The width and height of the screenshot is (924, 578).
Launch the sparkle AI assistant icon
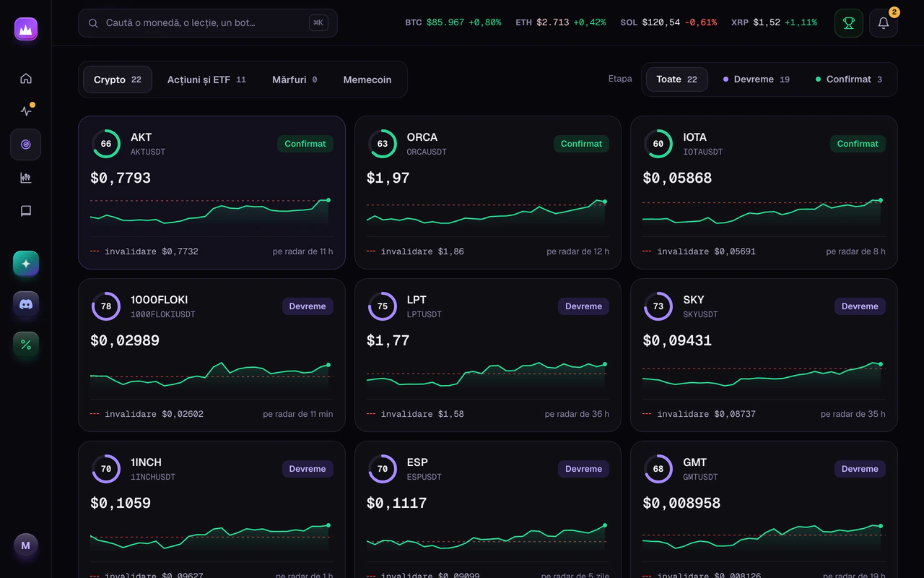(x=26, y=264)
